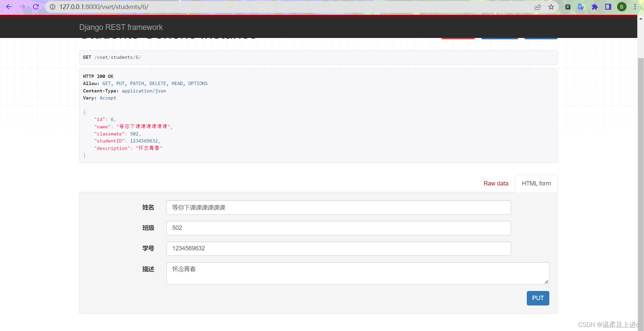Share this page via share icon
The width and height of the screenshot is (644, 331).
tap(538, 7)
